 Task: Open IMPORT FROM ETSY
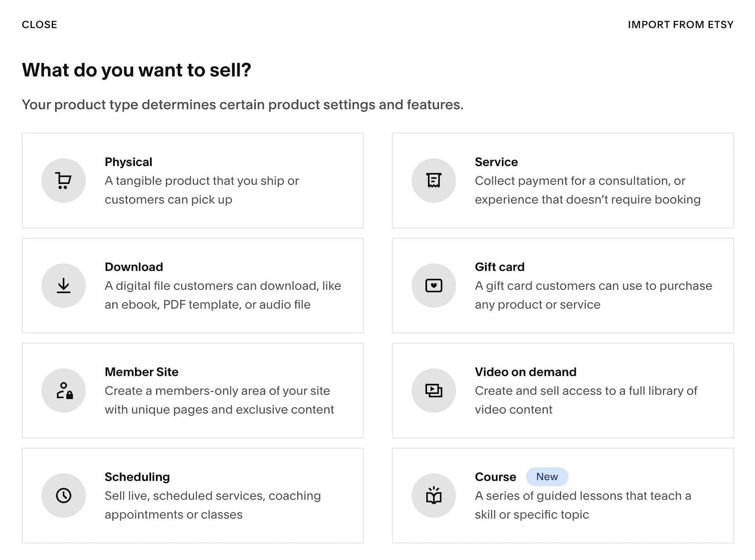coord(680,24)
